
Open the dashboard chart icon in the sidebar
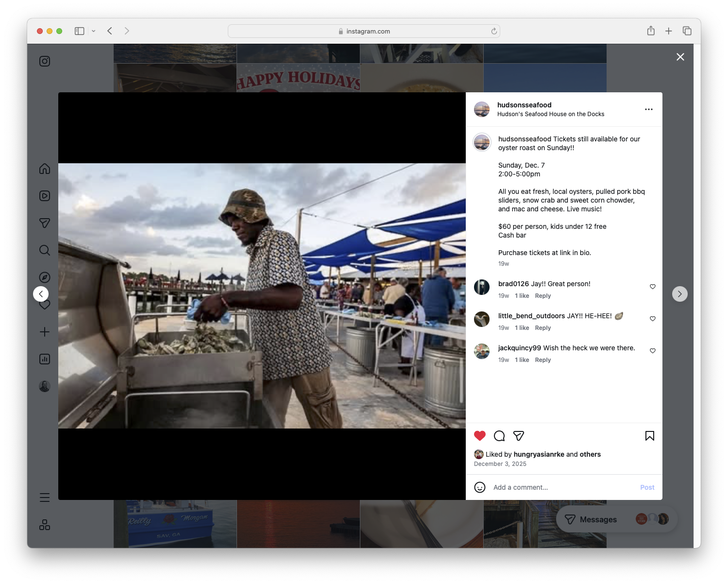pyautogui.click(x=44, y=359)
